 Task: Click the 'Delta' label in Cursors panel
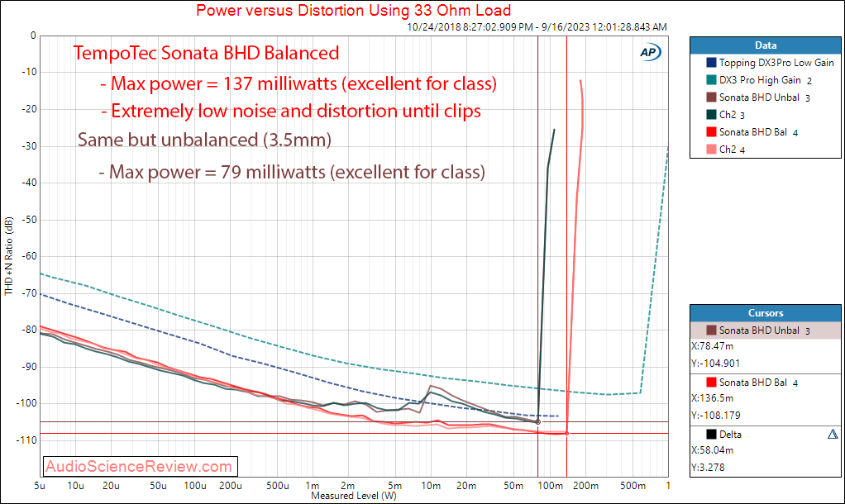(x=730, y=435)
